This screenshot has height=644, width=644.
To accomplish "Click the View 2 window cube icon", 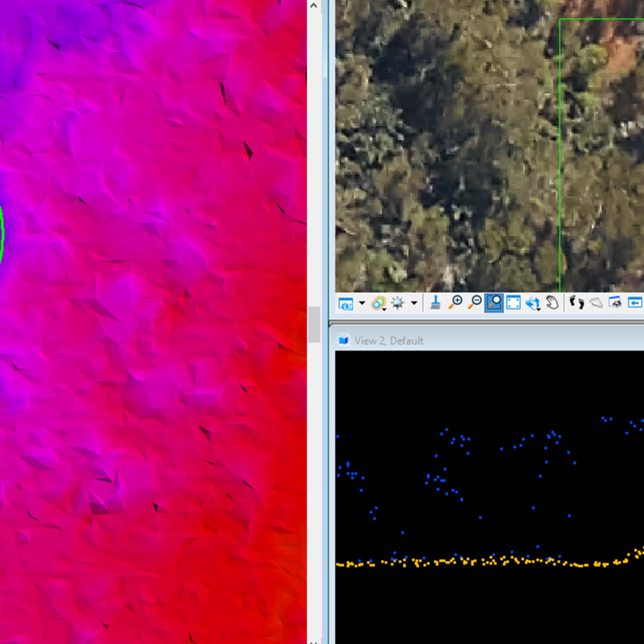I will coord(344,340).
